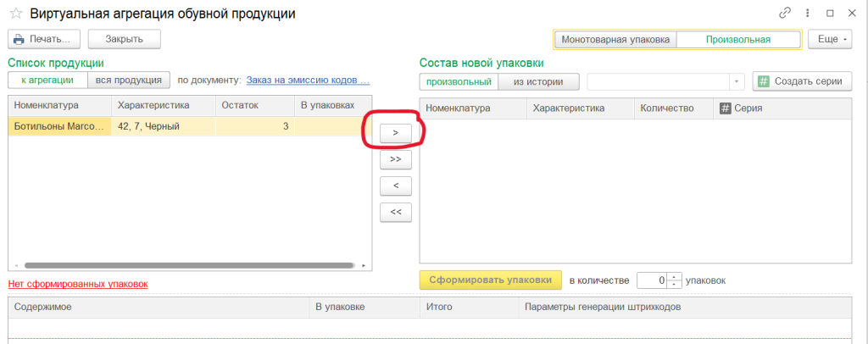Close the window with X
The height and width of the screenshot is (344, 868).
[x=852, y=14]
